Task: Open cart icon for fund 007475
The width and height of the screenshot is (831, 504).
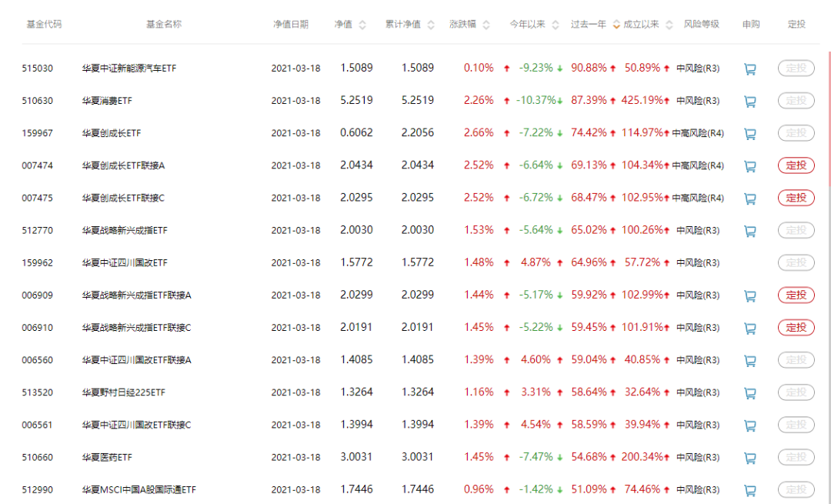Action: (750, 199)
